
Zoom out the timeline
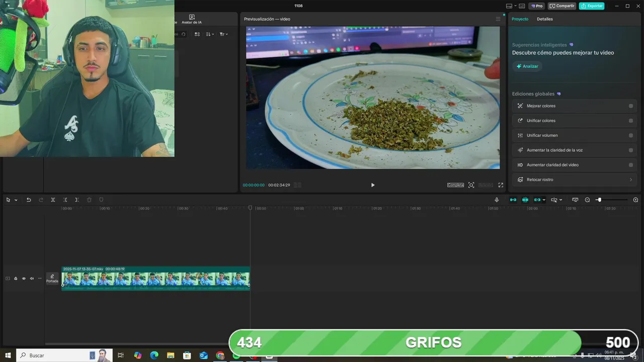click(x=587, y=200)
